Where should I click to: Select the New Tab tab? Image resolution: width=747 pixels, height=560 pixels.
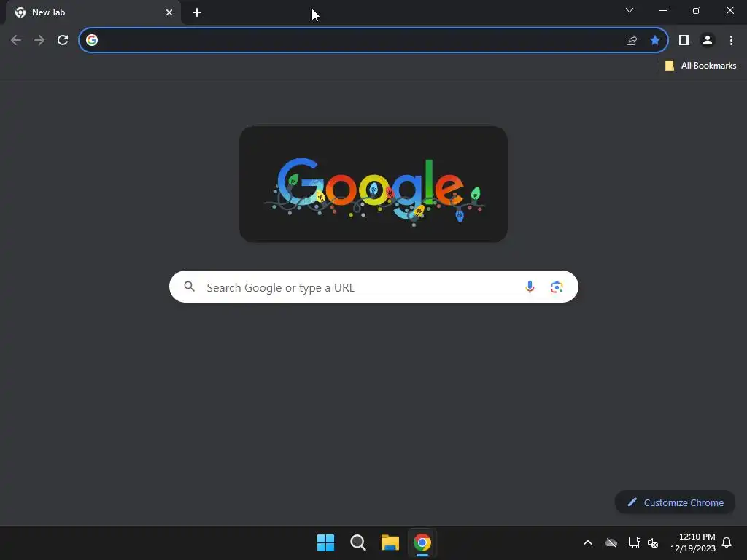click(x=93, y=12)
